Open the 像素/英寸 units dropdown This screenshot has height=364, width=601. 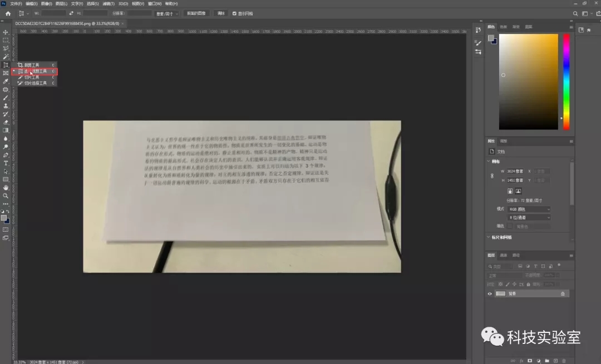click(x=167, y=13)
